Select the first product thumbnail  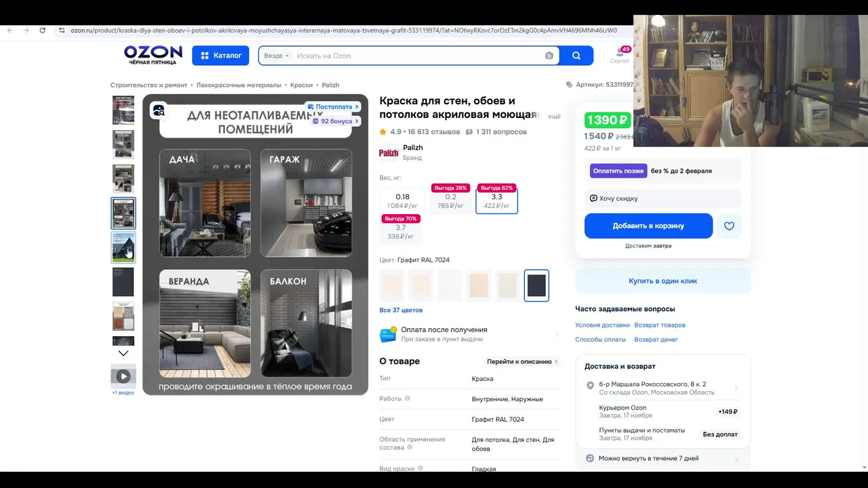click(123, 110)
